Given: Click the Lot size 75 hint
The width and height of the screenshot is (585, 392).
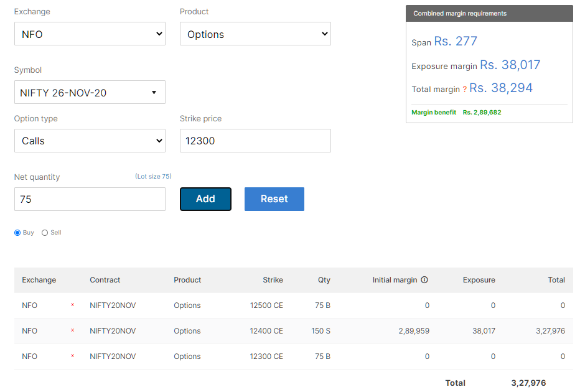Looking at the screenshot, I should tap(153, 177).
